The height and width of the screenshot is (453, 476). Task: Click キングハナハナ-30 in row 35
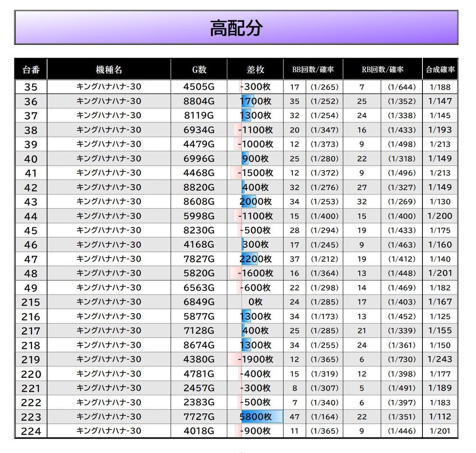coord(109,87)
